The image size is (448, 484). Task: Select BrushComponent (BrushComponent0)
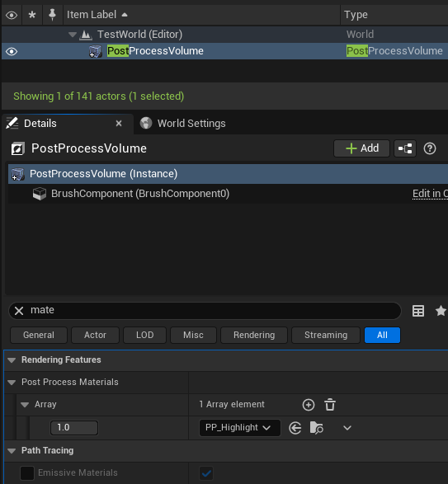pos(140,194)
